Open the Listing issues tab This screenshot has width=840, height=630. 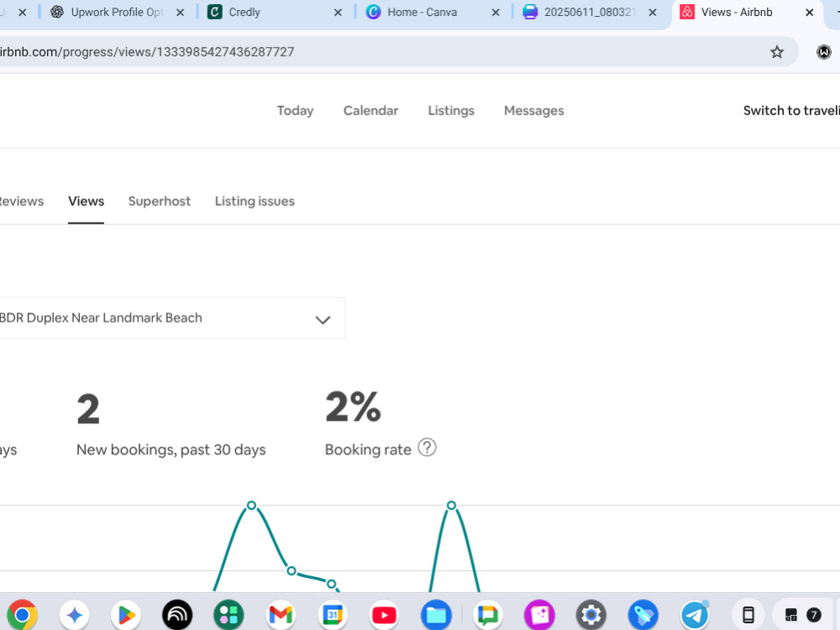click(255, 202)
